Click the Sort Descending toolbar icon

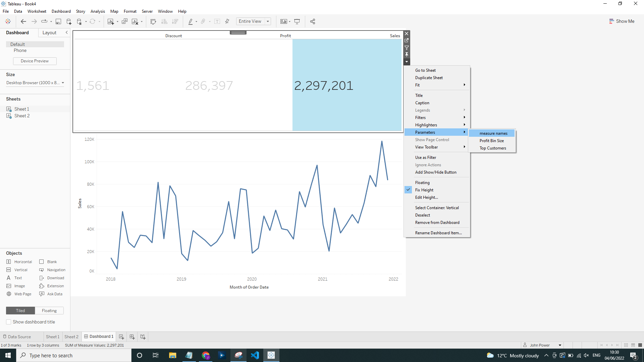(x=175, y=21)
